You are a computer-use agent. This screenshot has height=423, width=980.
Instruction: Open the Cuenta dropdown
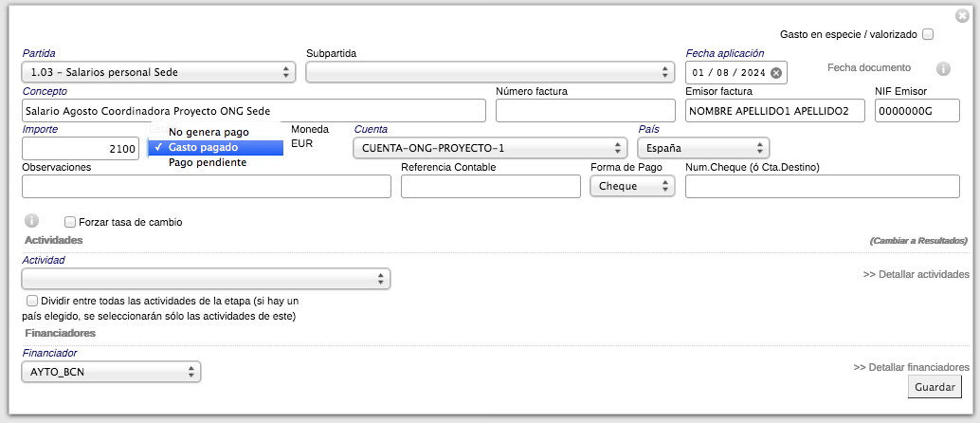click(x=489, y=148)
